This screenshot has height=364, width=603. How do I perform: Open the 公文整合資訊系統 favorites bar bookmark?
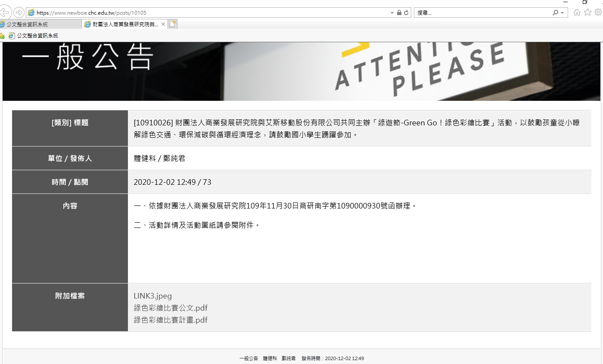[34, 36]
